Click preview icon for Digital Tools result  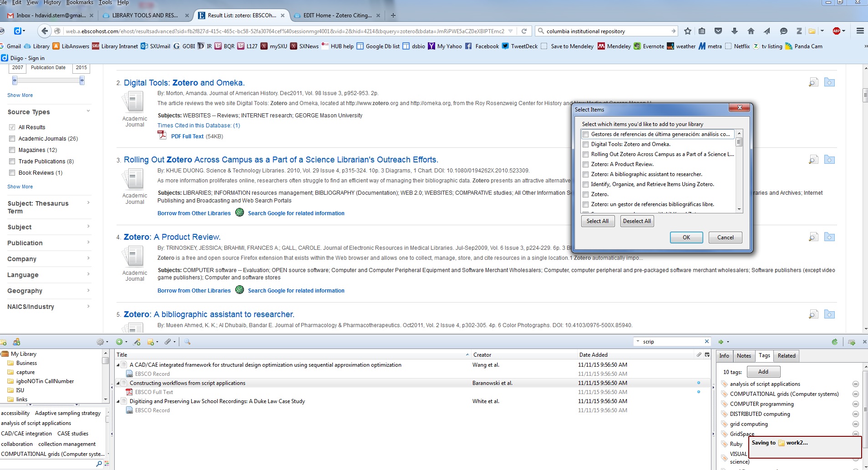813,82
